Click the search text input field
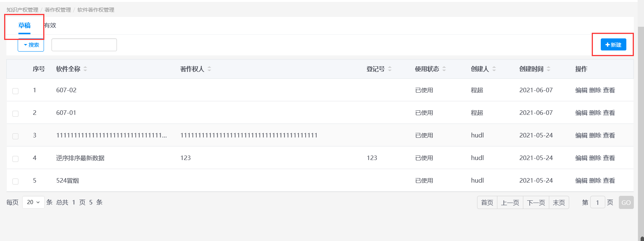Viewport: 644px width, 241px height. coord(84,45)
